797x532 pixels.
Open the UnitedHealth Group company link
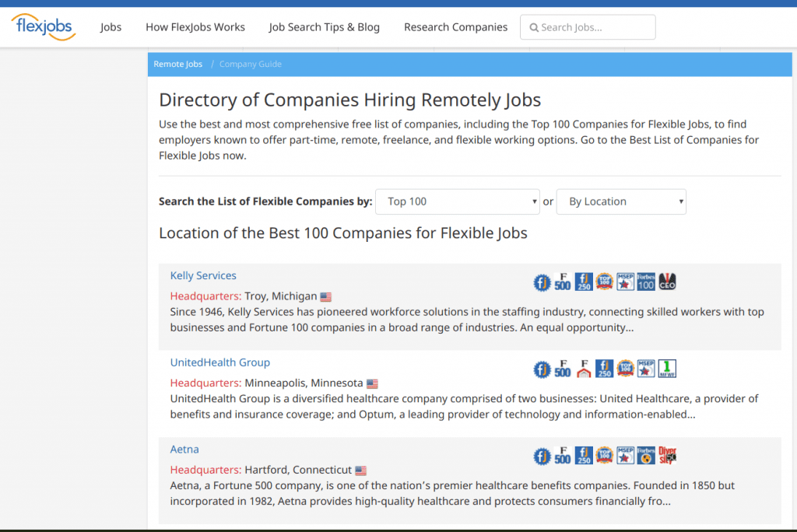pos(220,362)
